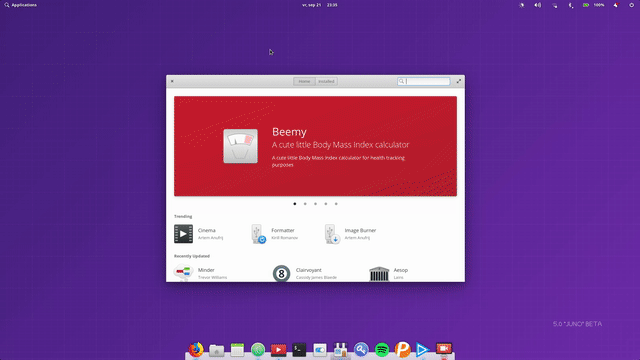Open the green round app in the dock
The width and height of the screenshot is (640, 360).
[x=258, y=350]
